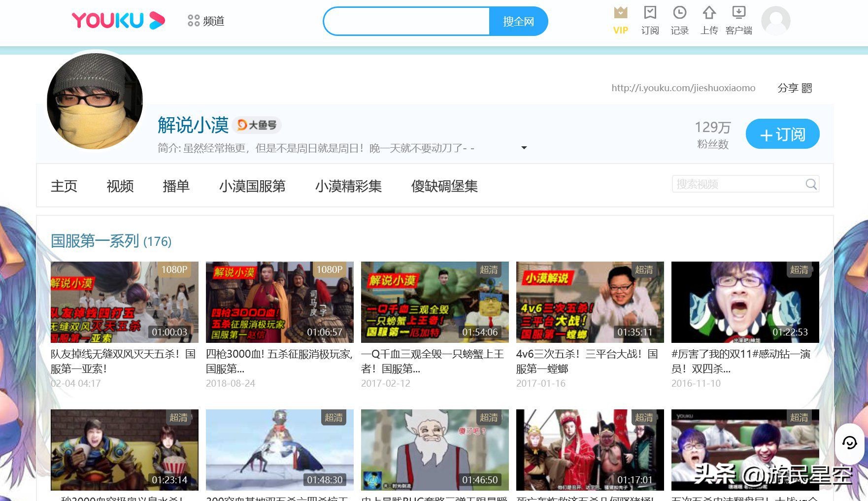This screenshot has height=501, width=868.
Task: Open viewing history (记录) icon
Action: point(679,13)
